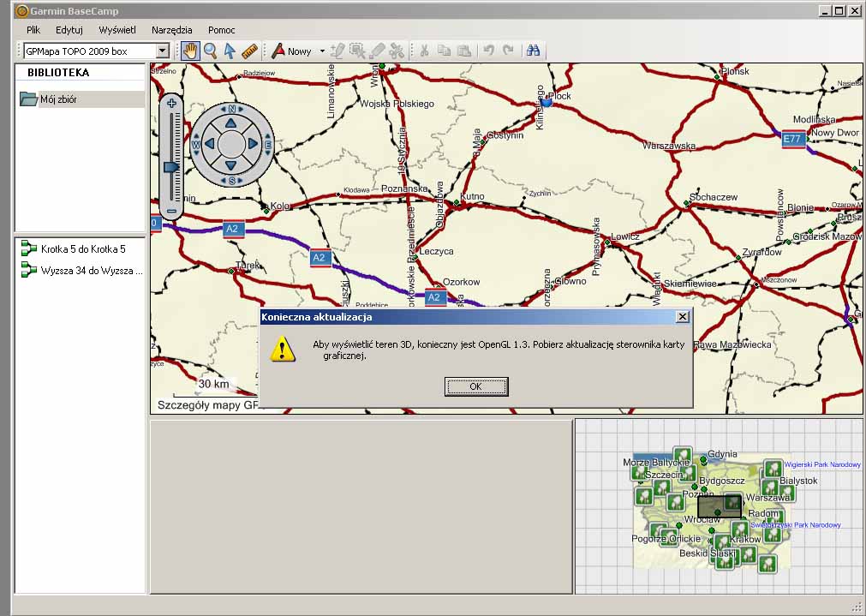Select the hand pan tool
The image size is (866, 616).
pos(189,51)
